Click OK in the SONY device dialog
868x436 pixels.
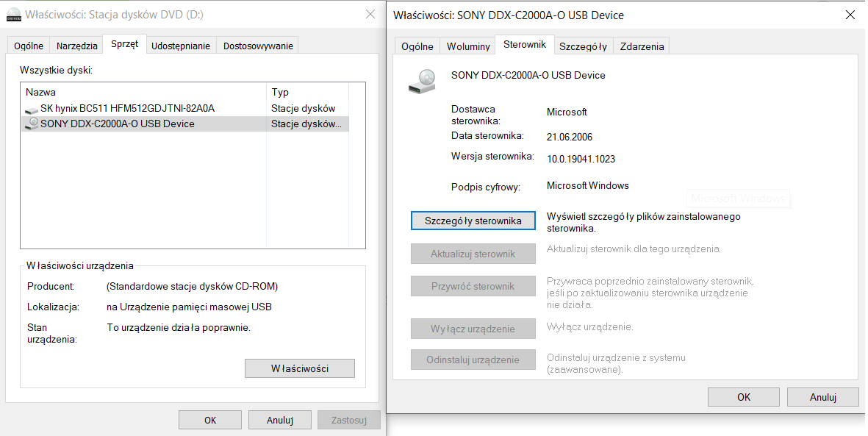click(743, 397)
